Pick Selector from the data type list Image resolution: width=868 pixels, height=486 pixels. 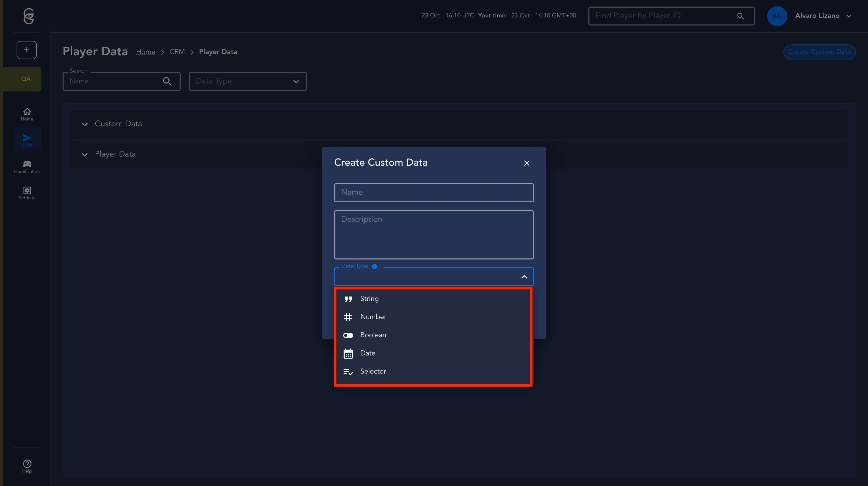[373, 371]
